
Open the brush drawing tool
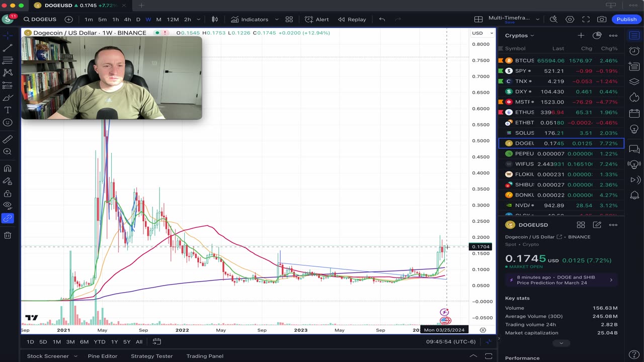point(8,98)
